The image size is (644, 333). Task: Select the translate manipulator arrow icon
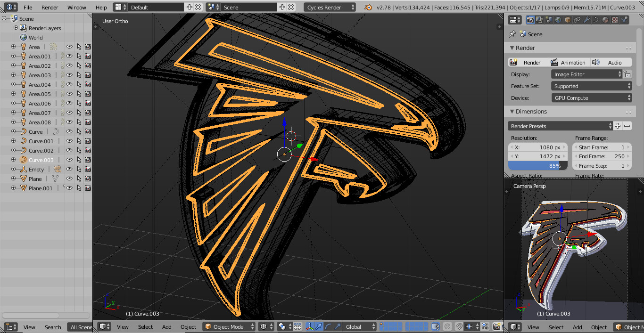[319, 326]
